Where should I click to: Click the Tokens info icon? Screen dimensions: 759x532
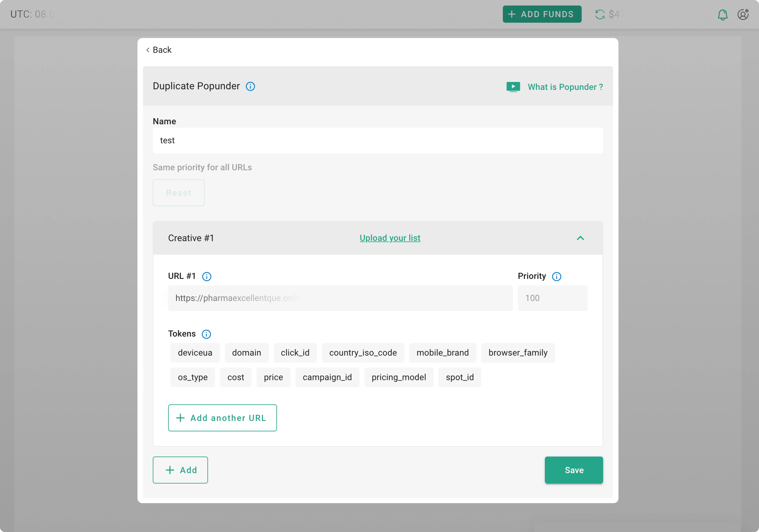point(206,334)
